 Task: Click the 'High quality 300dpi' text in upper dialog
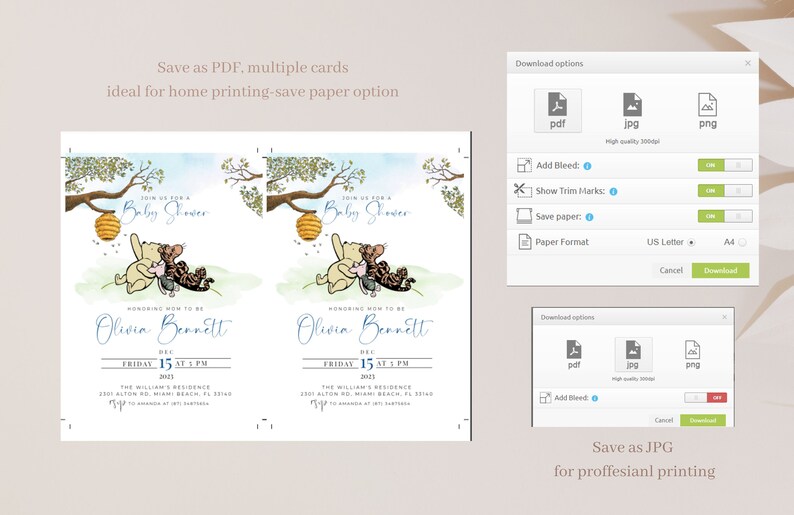(x=632, y=141)
